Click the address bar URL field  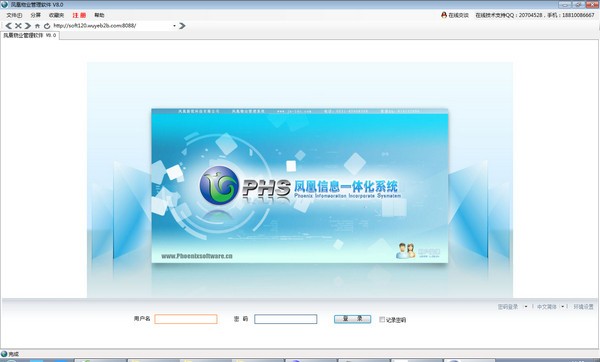111,26
